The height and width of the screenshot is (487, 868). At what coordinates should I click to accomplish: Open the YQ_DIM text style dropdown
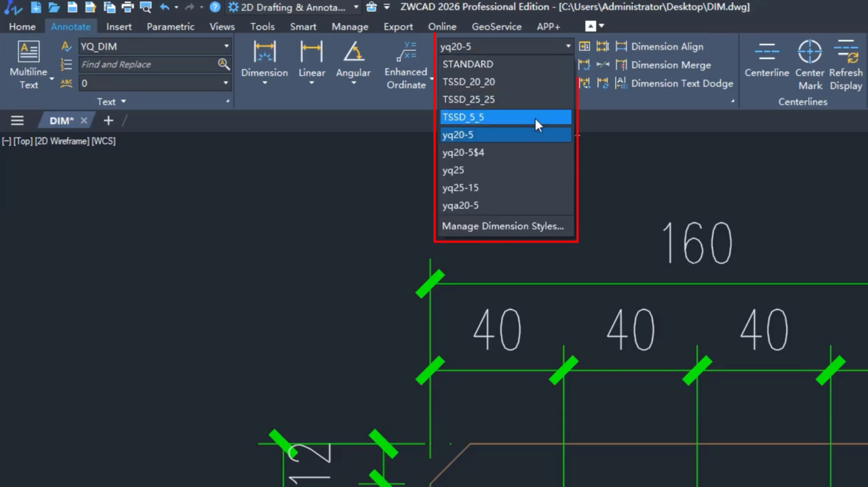click(226, 47)
